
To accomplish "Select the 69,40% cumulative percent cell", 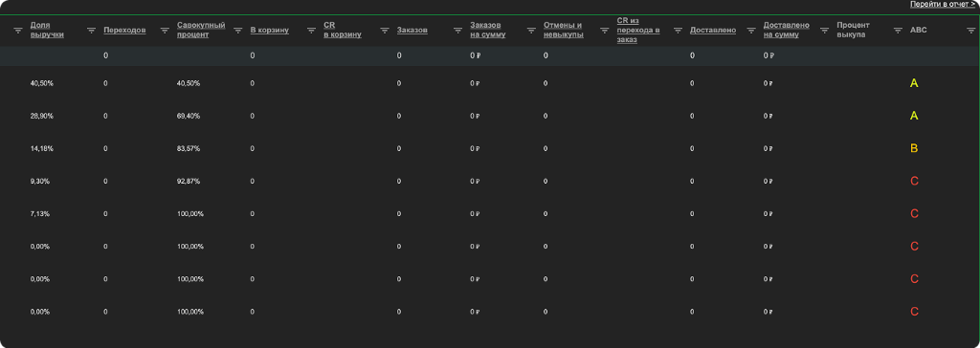I will [189, 116].
